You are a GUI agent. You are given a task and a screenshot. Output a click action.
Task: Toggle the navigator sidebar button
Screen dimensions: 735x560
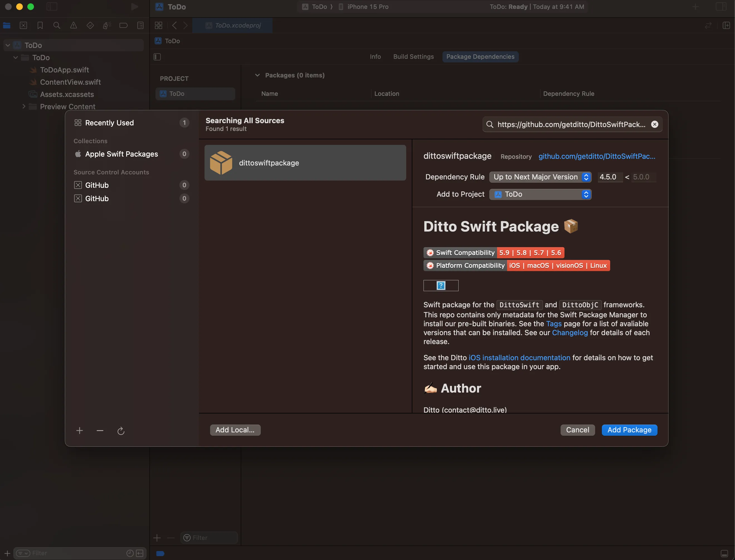(x=52, y=7)
